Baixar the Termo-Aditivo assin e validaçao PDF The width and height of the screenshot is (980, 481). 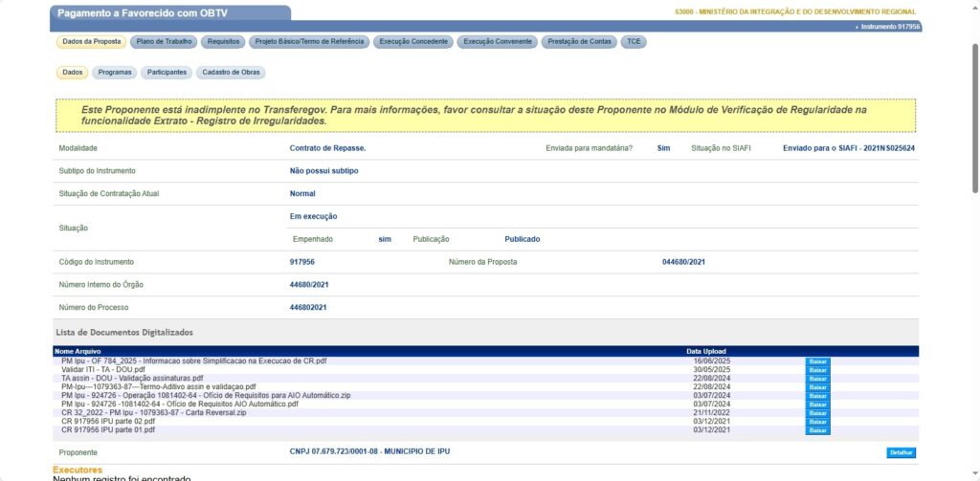coord(817,387)
